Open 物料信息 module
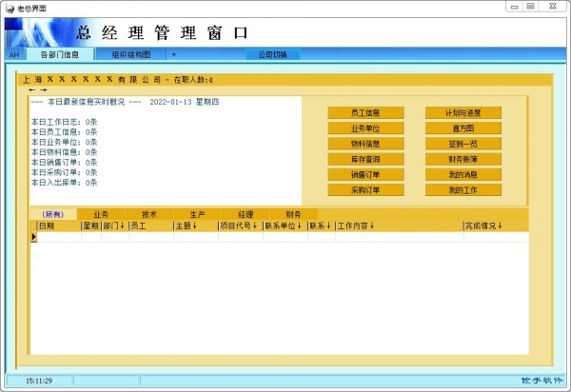Screen dimensions: 571x392 [x=365, y=144]
